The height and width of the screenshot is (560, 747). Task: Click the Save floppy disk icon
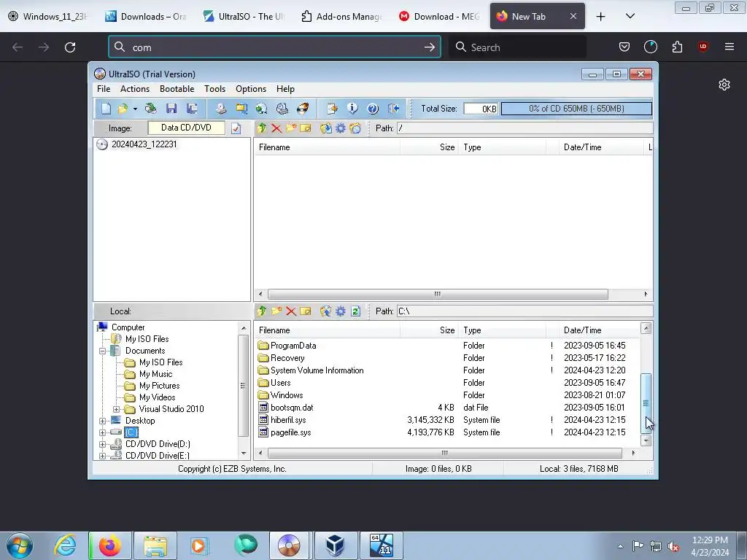click(x=171, y=109)
